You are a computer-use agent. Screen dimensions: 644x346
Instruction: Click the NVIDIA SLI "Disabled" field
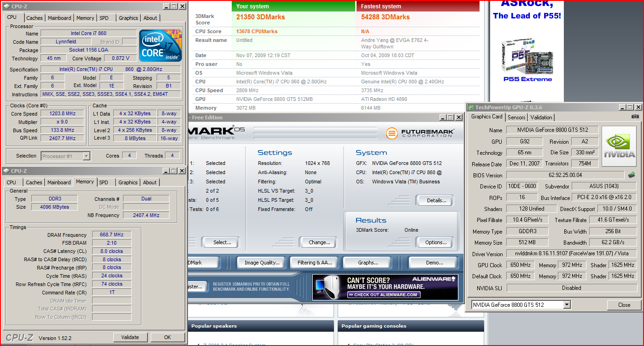pos(572,288)
